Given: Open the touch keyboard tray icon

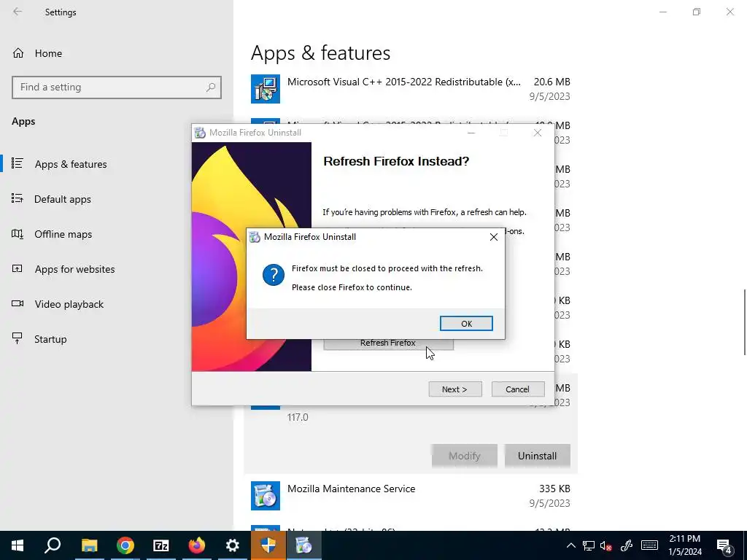Looking at the screenshot, I should [x=649, y=545].
